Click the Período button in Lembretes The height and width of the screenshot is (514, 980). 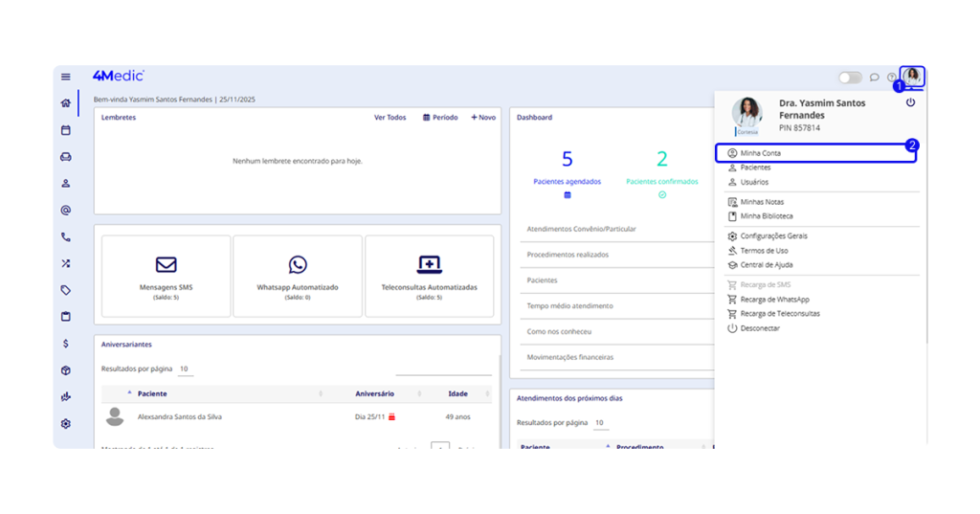[x=440, y=118]
